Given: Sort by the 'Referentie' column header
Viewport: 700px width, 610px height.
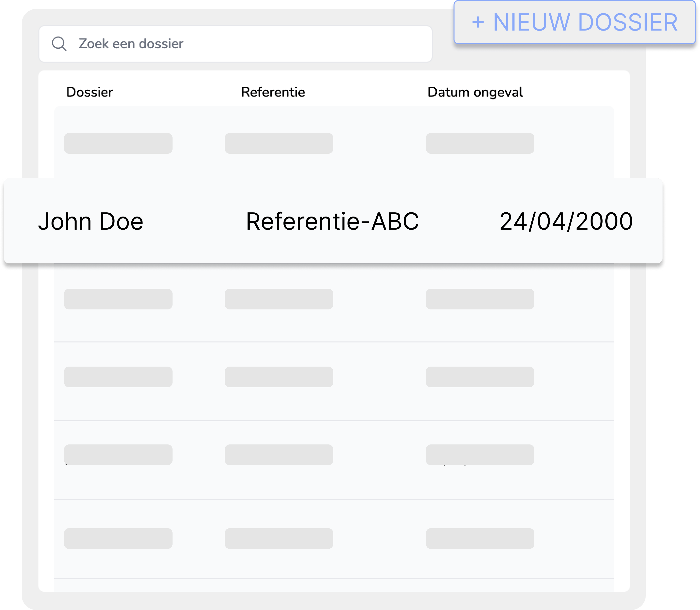Looking at the screenshot, I should pyautogui.click(x=273, y=92).
